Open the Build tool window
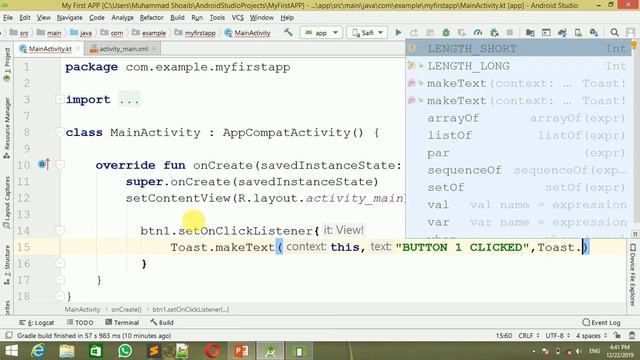 point(162,322)
